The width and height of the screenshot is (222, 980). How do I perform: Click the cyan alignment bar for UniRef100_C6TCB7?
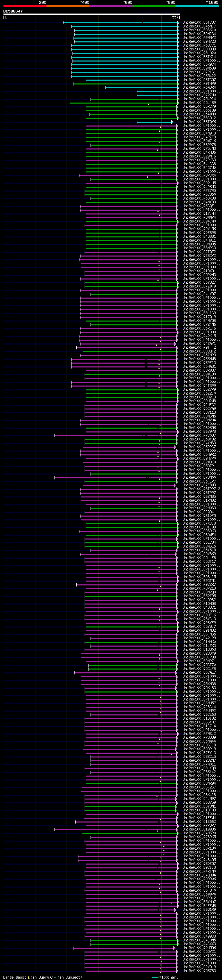click(121, 23)
